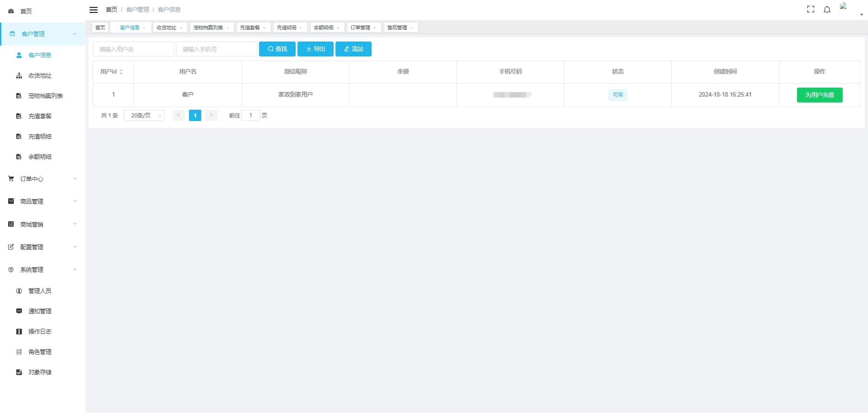Go to the next page arrow
The image size is (868, 415).
[x=211, y=116]
